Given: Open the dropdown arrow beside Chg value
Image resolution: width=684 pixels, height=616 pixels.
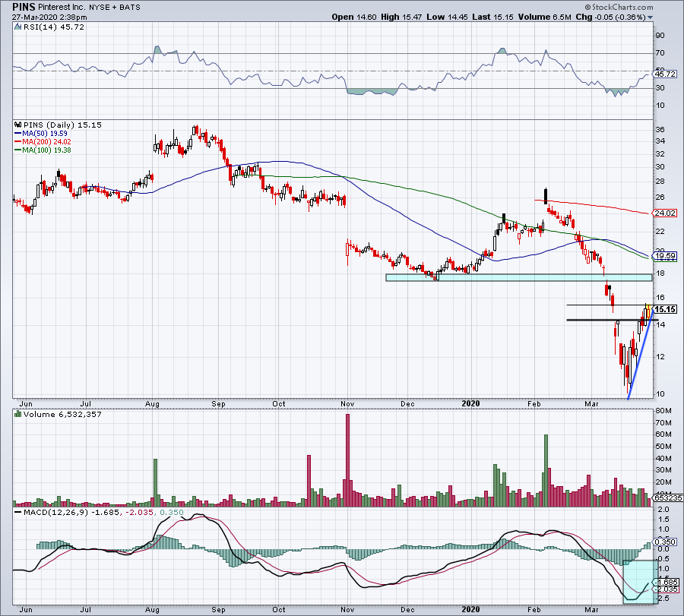Looking at the screenshot, I should point(651,17).
